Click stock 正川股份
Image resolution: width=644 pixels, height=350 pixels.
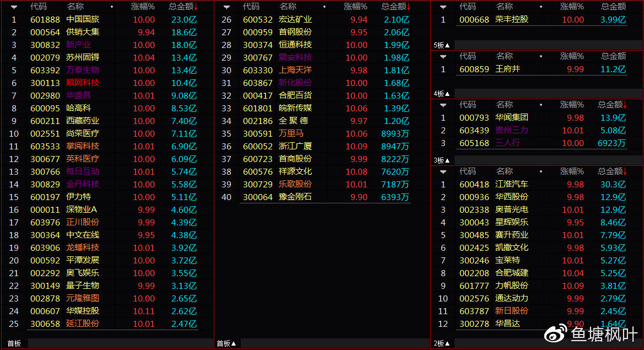coord(83,223)
